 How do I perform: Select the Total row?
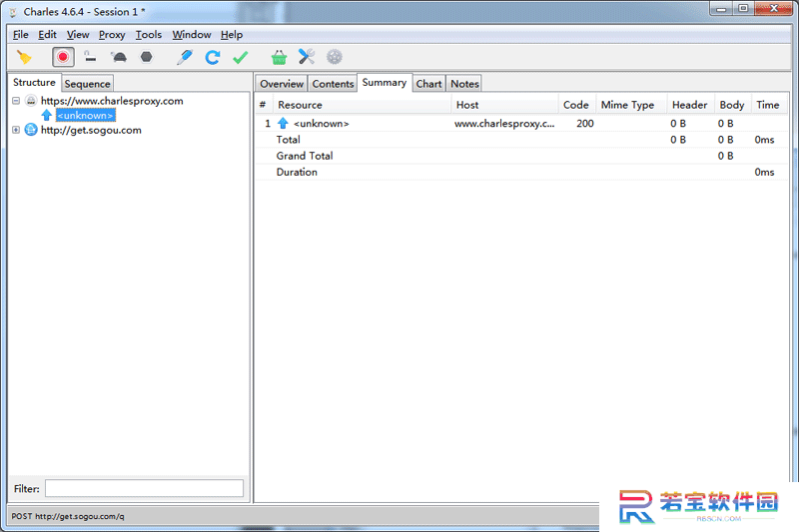coord(521,140)
